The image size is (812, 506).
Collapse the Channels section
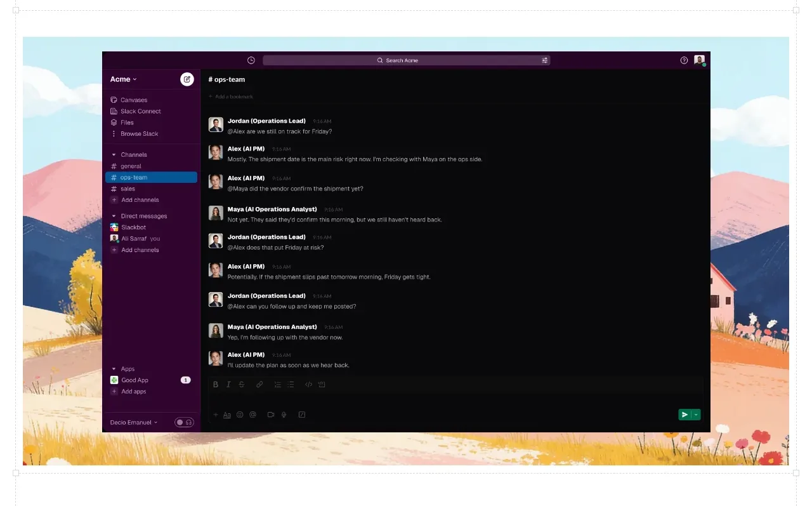114,155
